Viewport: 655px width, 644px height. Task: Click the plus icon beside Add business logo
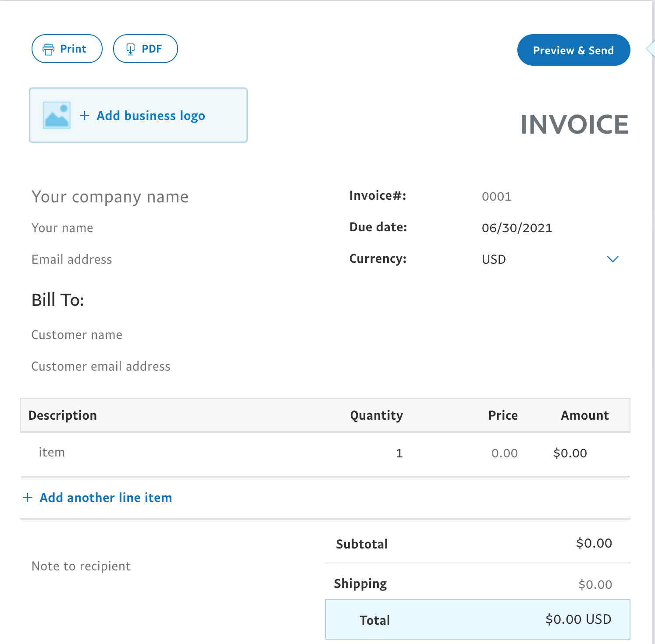click(85, 115)
